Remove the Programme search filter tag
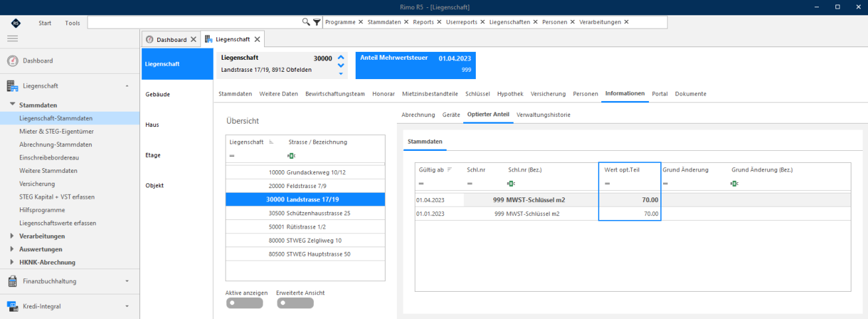The width and height of the screenshot is (868, 319). click(360, 22)
